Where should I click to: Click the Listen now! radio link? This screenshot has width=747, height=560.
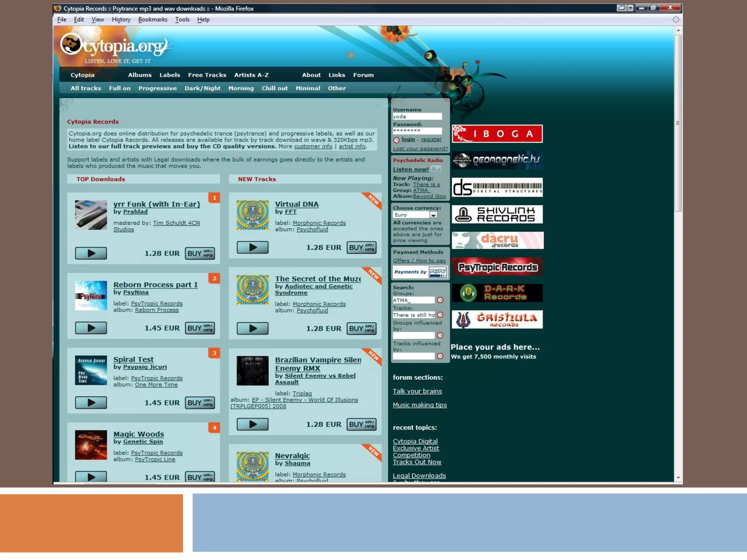coord(410,169)
